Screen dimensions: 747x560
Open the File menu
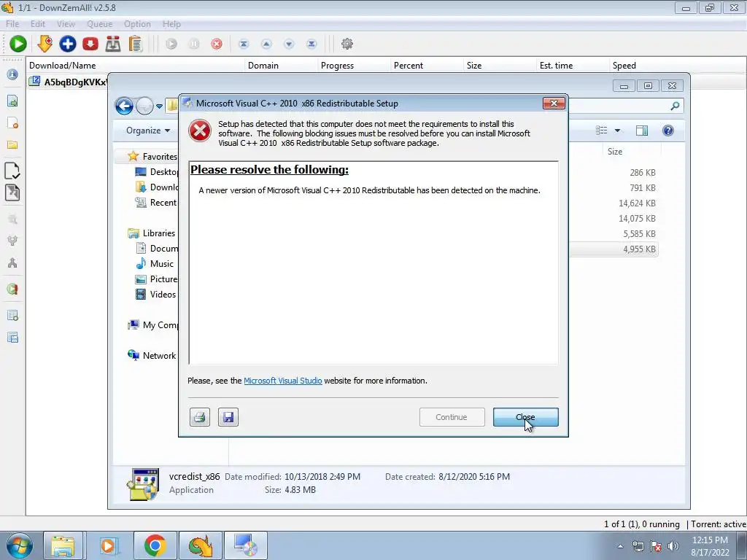12,24
